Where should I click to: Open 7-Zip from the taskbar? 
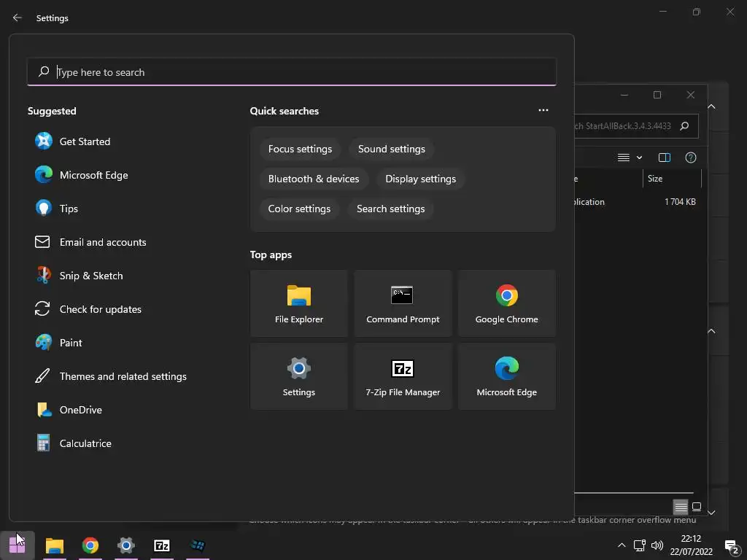pos(161,545)
